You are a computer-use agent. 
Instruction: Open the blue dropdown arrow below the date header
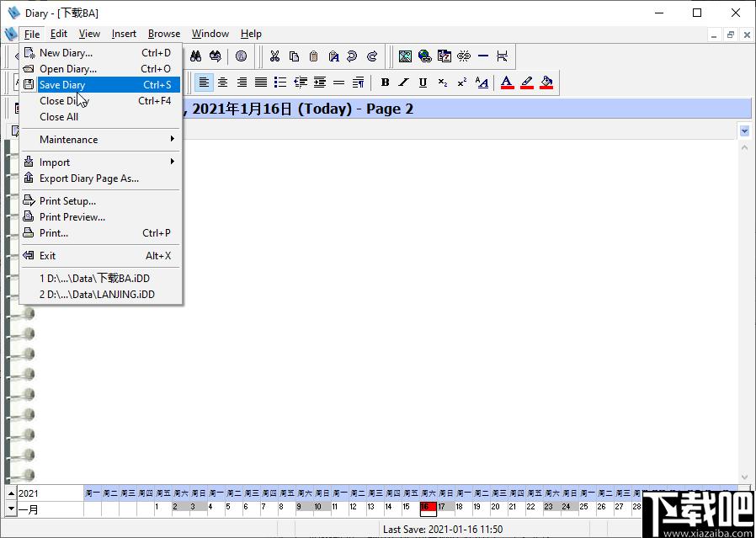click(x=744, y=131)
